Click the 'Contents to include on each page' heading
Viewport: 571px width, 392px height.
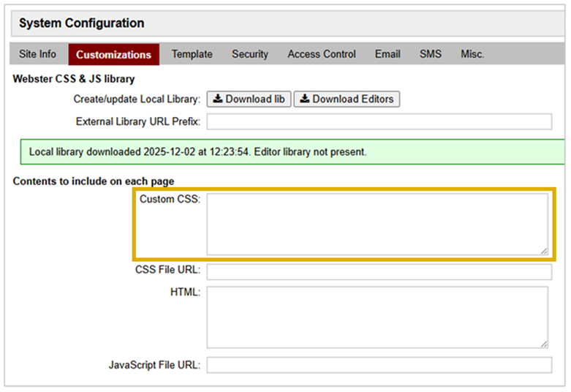[94, 181]
